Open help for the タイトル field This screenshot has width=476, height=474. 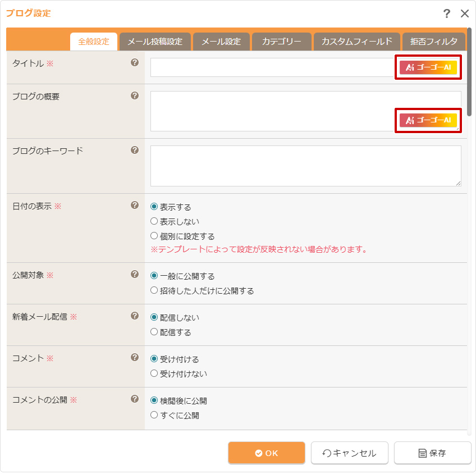[x=135, y=62]
